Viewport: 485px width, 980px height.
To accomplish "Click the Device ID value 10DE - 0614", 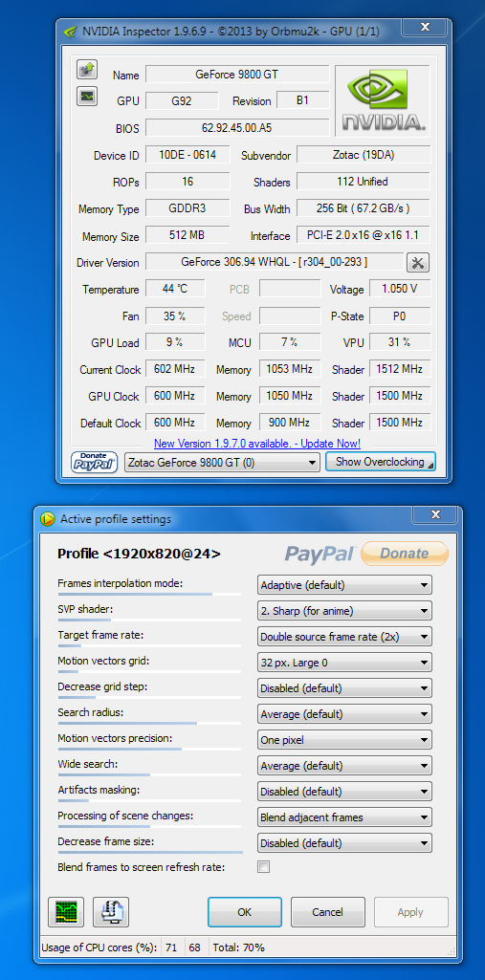I will point(187,154).
